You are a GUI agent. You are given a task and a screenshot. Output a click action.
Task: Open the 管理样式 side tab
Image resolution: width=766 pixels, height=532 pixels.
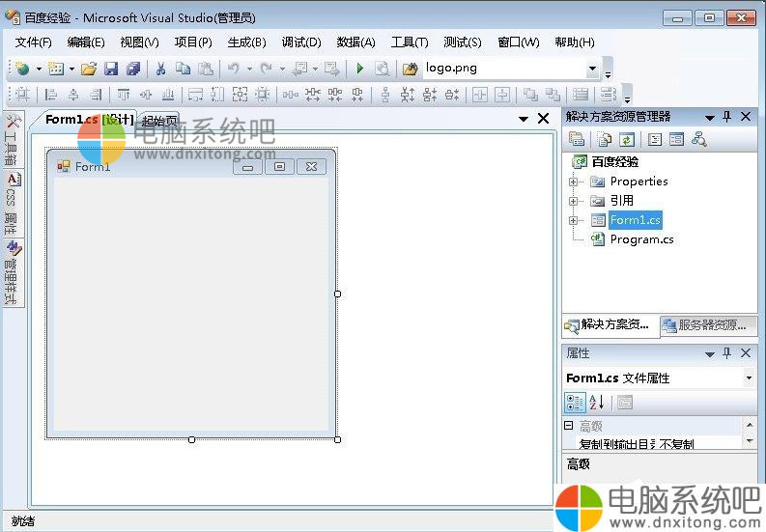coord(13,272)
